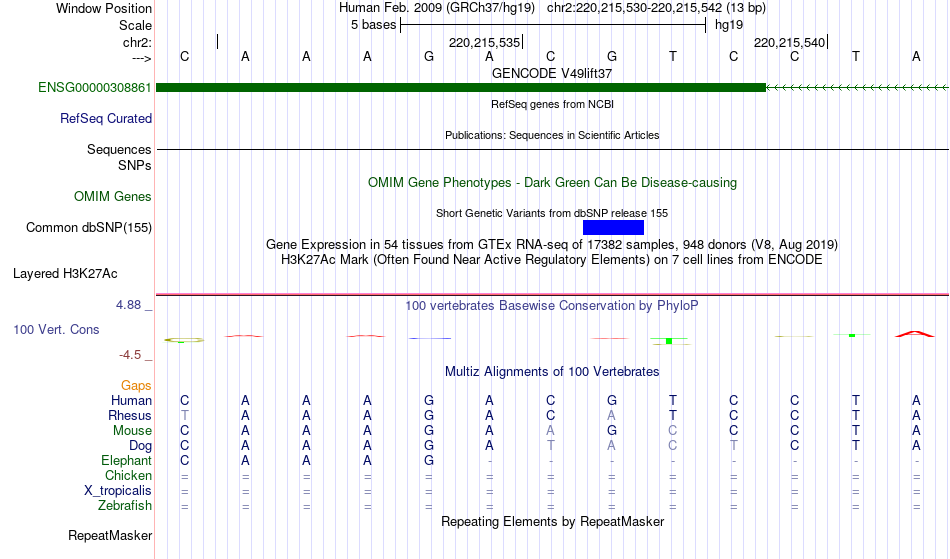Click the dark green ENSG00000308861 exon bar
This screenshot has width=950, height=559.
(x=461, y=88)
